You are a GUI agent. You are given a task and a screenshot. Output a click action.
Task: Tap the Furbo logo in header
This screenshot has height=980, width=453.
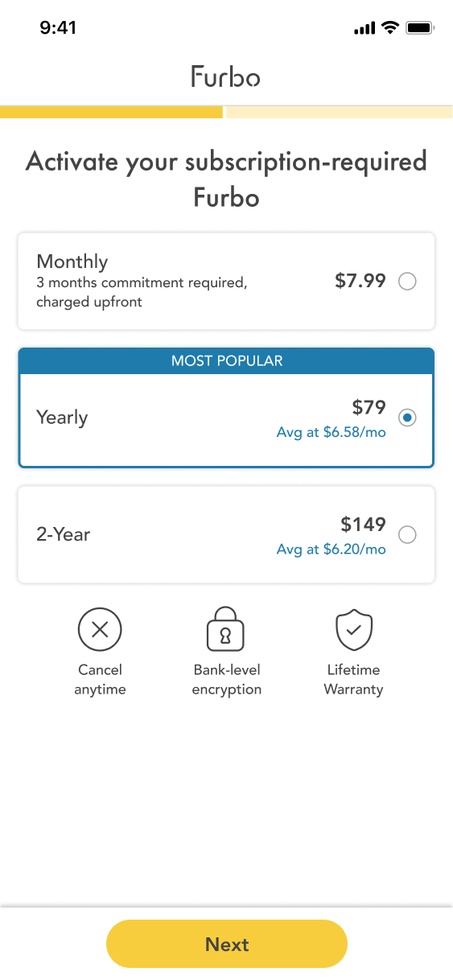[226, 76]
